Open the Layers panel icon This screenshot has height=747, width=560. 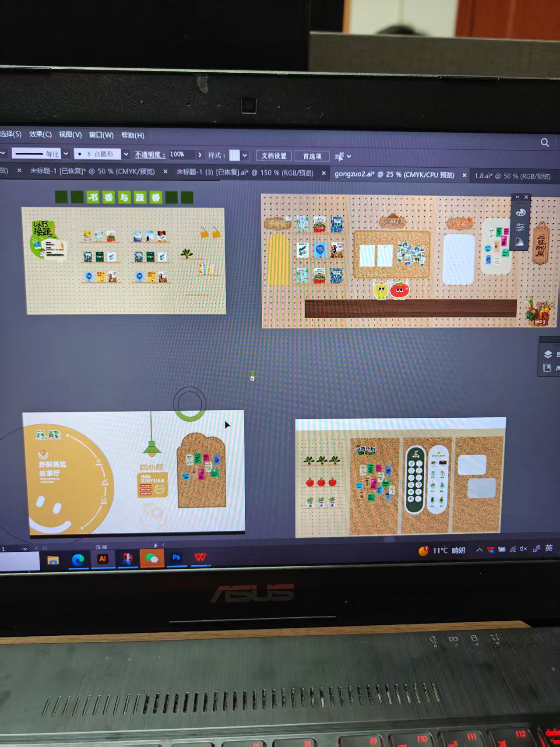(x=548, y=354)
